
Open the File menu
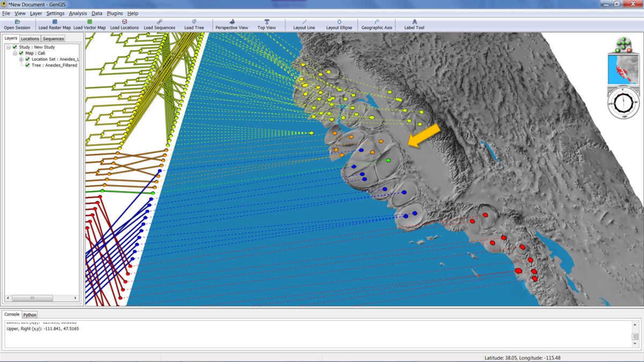pos(6,13)
